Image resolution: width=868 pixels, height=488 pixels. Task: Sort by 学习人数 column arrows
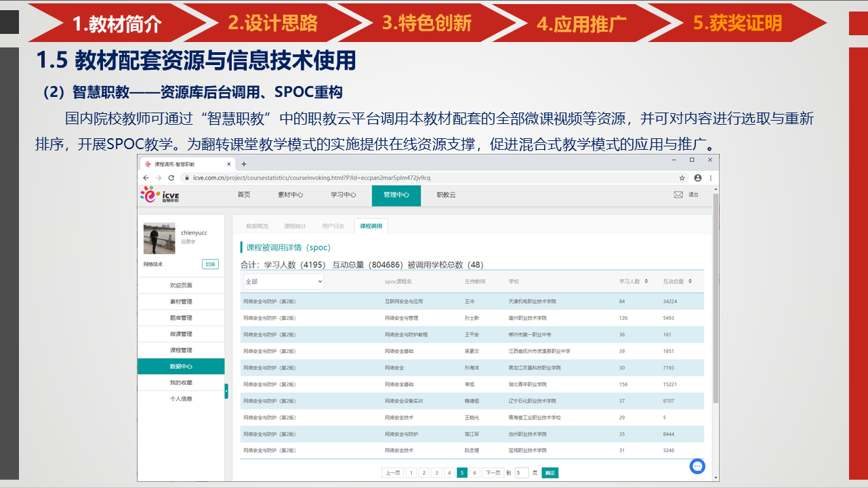coord(646,281)
